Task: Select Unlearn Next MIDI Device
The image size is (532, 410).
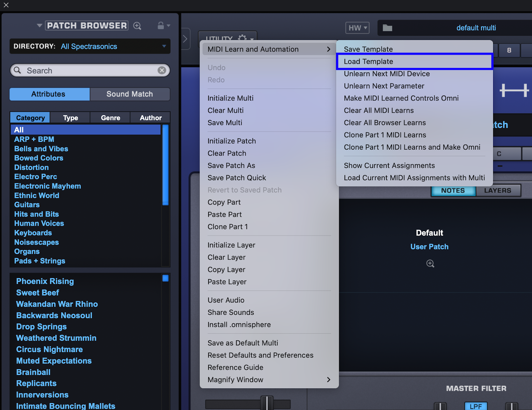Action: (x=414, y=74)
